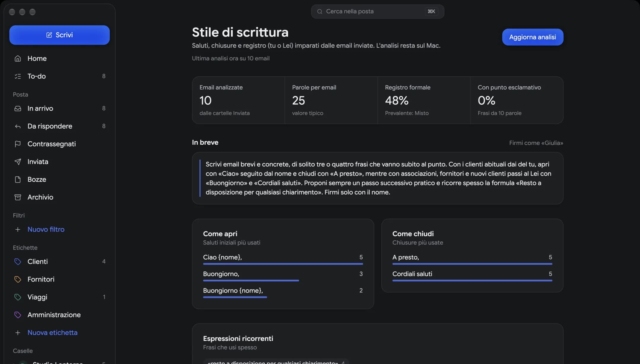Click the pencil icon on Scrivi button
640x364 pixels.
[49, 35]
